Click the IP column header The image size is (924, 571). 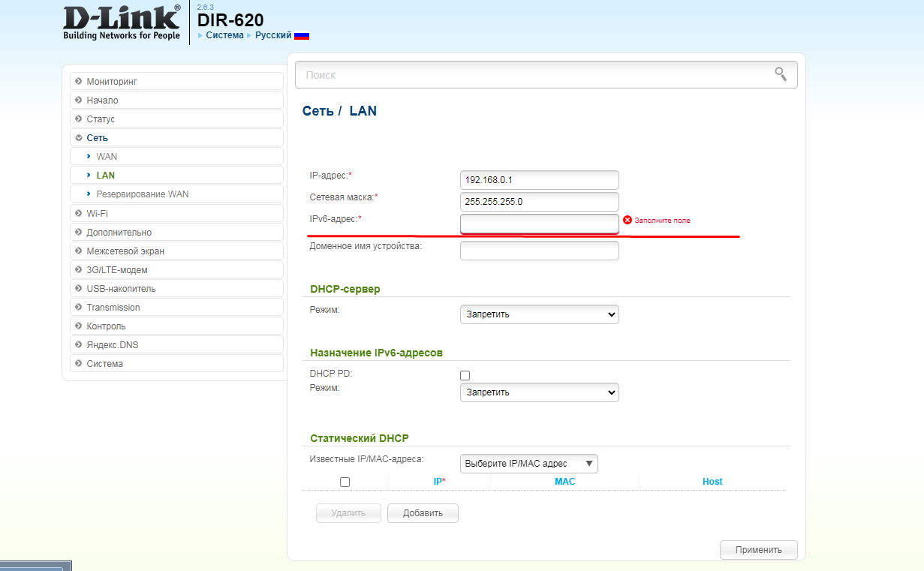pyautogui.click(x=439, y=482)
